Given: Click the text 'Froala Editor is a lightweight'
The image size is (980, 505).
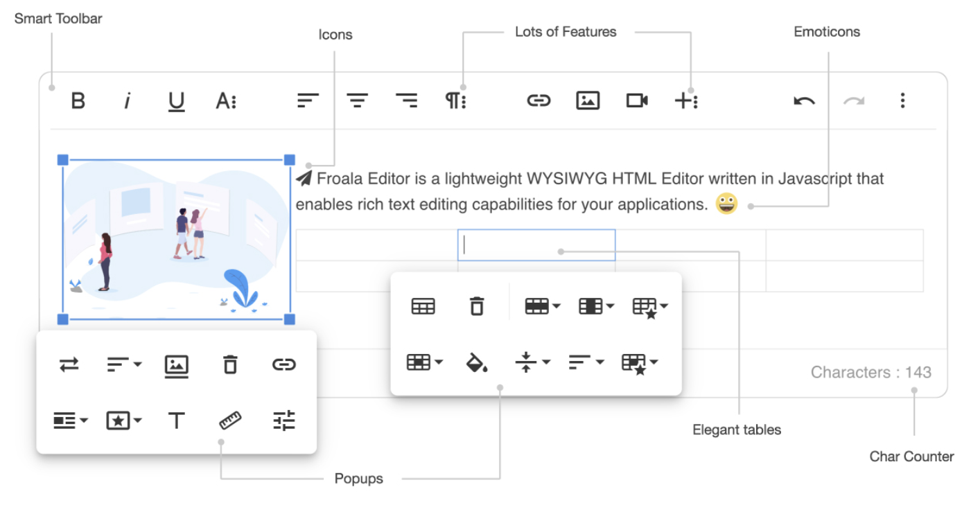Looking at the screenshot, I should click(420, 179).
